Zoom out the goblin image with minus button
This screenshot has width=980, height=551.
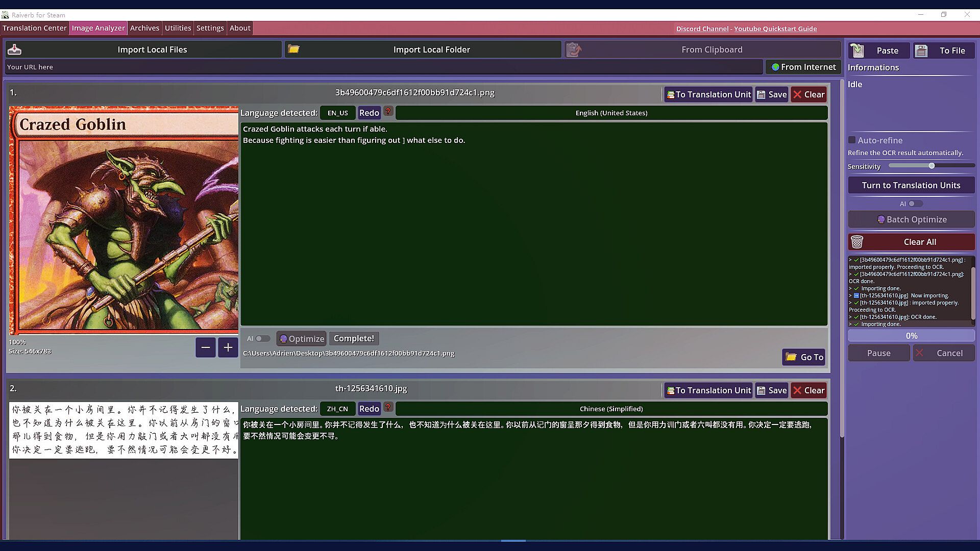(205, 347)
